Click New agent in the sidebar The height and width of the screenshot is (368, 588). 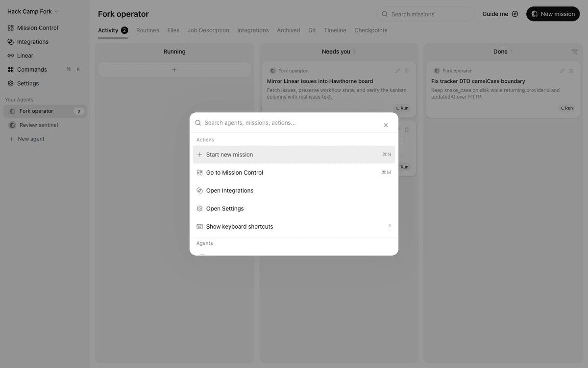[x=45, y=139]
